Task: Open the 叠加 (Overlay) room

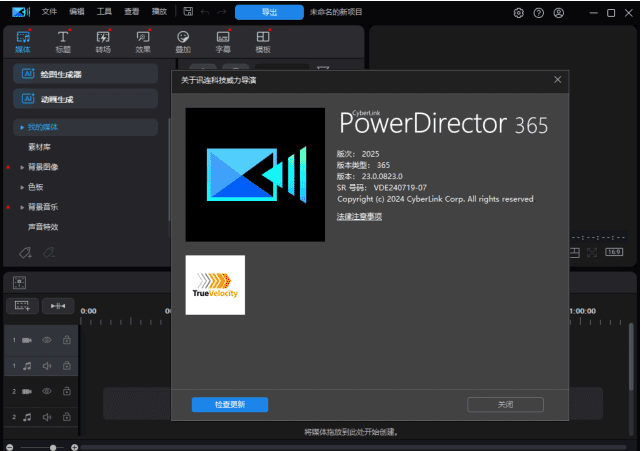Action: click(183, 42)
